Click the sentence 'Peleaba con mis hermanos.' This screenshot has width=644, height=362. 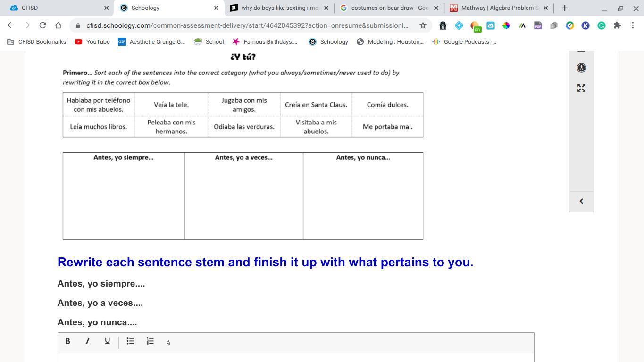click(171, 127)
